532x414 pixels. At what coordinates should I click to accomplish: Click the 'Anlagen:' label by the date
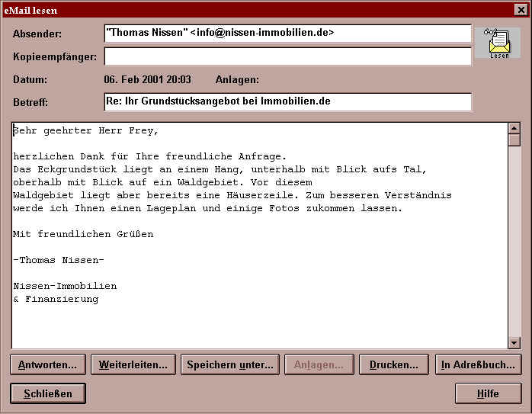click(x=237, y=79)
